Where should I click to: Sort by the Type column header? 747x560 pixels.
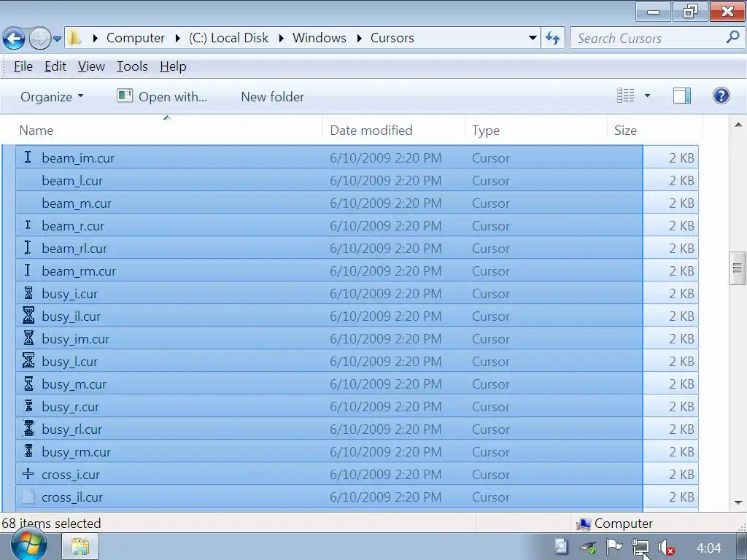(536, 131)
